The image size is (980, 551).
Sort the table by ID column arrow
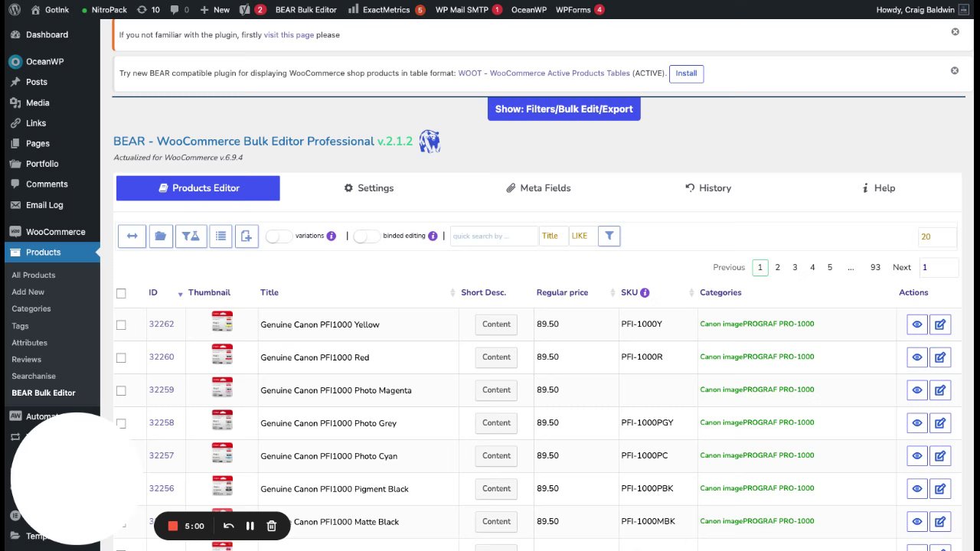[181, 294]
